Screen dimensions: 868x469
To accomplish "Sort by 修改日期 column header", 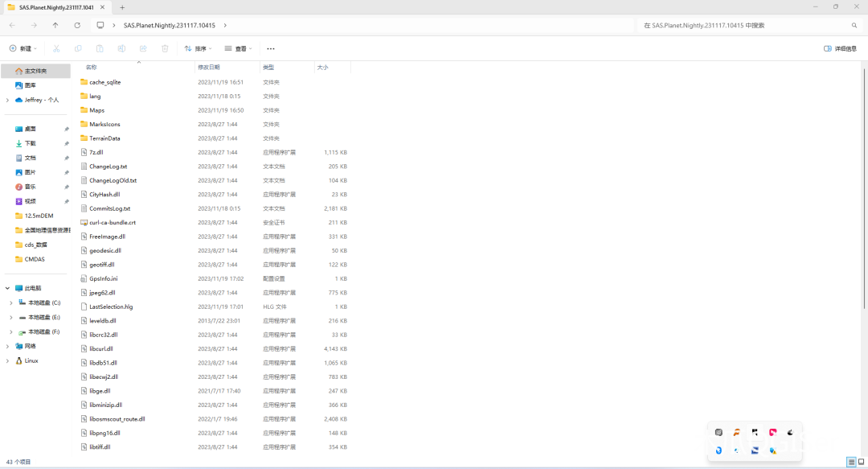I will 209,67.
